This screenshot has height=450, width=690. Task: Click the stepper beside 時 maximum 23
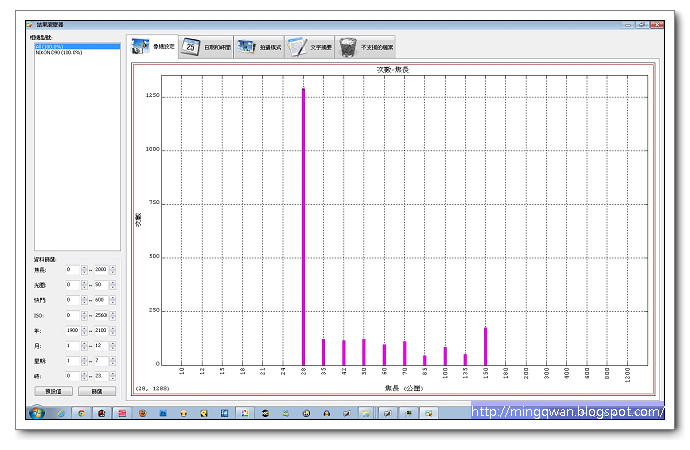click(x=113, y=376)
